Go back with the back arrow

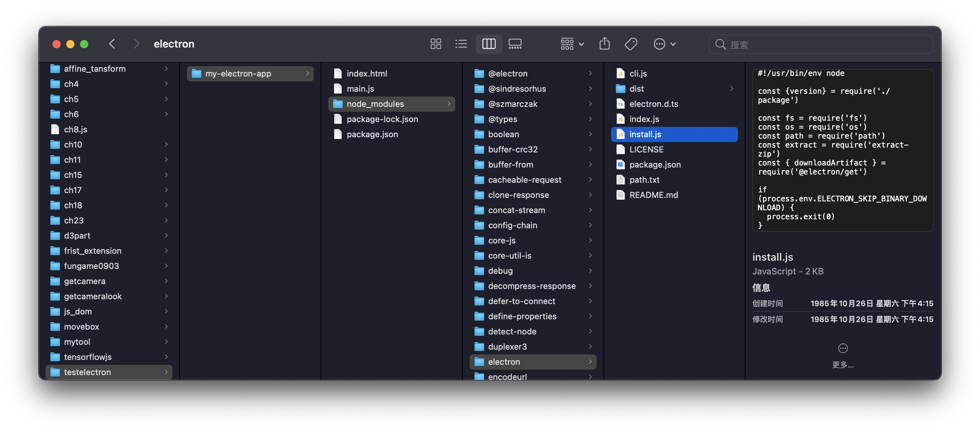tap(112, 44)
